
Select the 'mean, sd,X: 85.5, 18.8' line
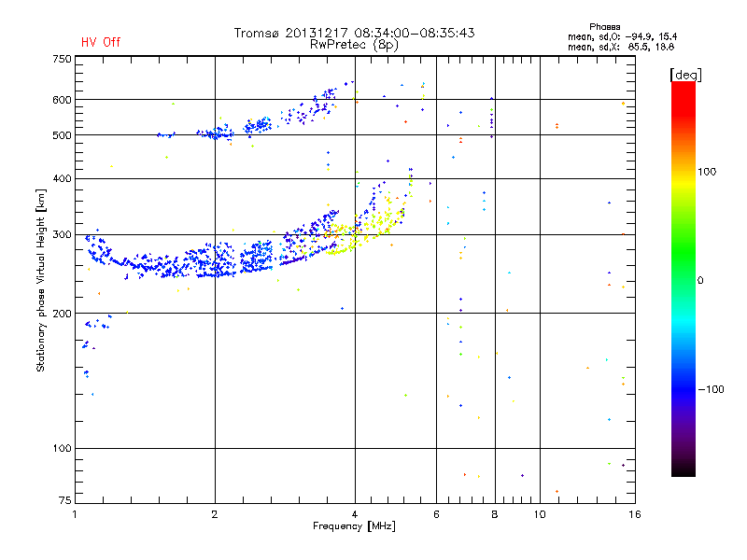click(621, 47)
